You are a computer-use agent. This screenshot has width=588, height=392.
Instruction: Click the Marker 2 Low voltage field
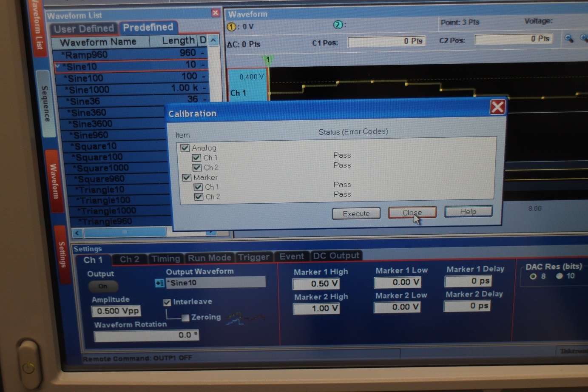coord(398,307)
